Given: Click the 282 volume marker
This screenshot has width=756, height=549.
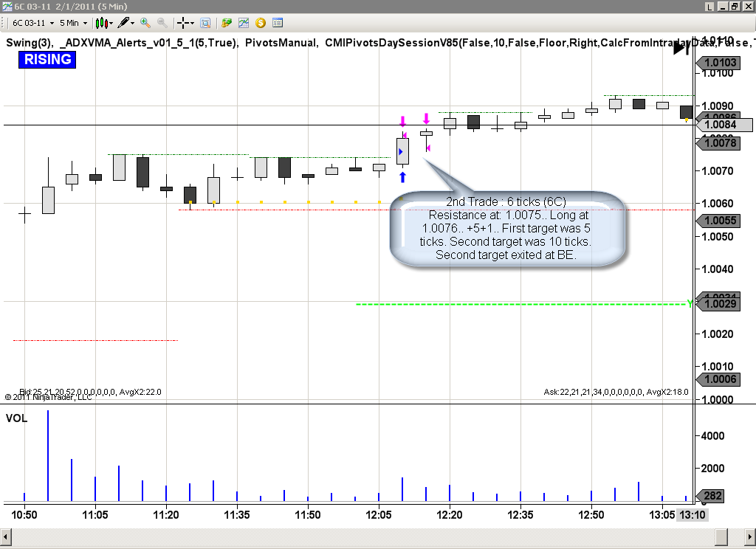Looking at the screenshot, I should pos(710,495).
